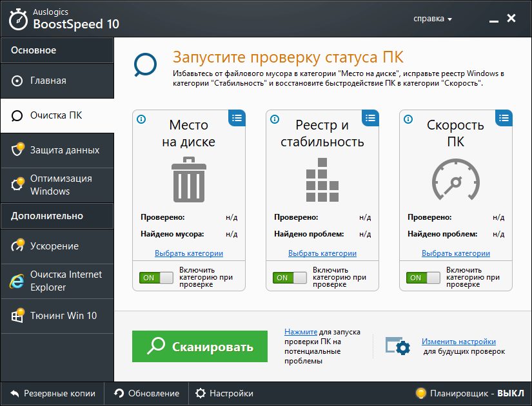Viewport: 532px width, 406px height.
Task: Open the Главная sidebar tab
Action: [x=57, y=81]
